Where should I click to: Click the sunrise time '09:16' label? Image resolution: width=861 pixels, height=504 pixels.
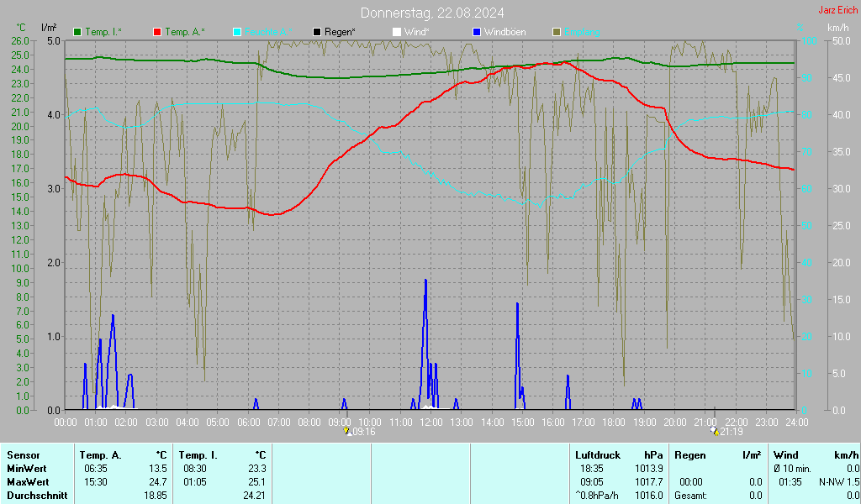click(364, 432)
